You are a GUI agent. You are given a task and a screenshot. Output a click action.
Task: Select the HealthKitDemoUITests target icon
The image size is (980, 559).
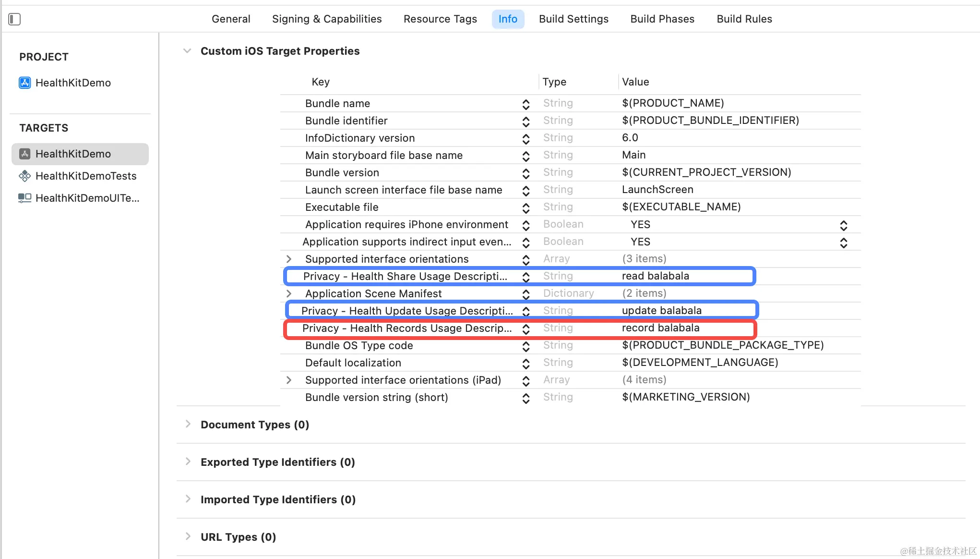[24, 198]
